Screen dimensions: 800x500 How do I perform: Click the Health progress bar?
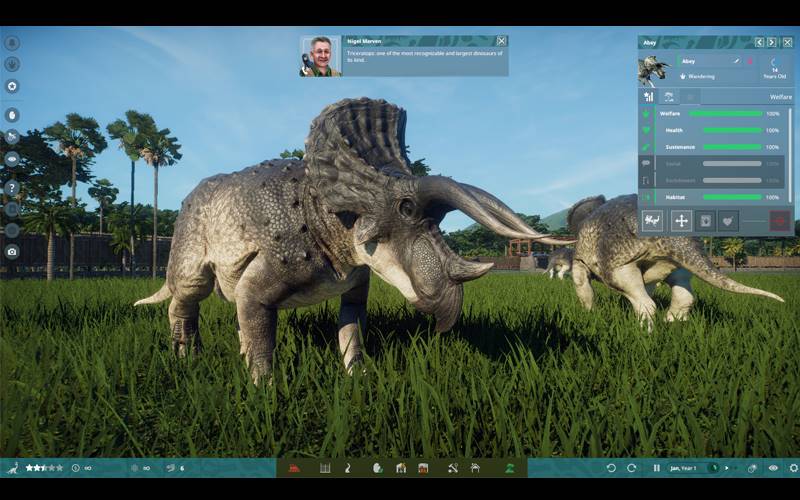pyautogui.click(x=725, y=130)
